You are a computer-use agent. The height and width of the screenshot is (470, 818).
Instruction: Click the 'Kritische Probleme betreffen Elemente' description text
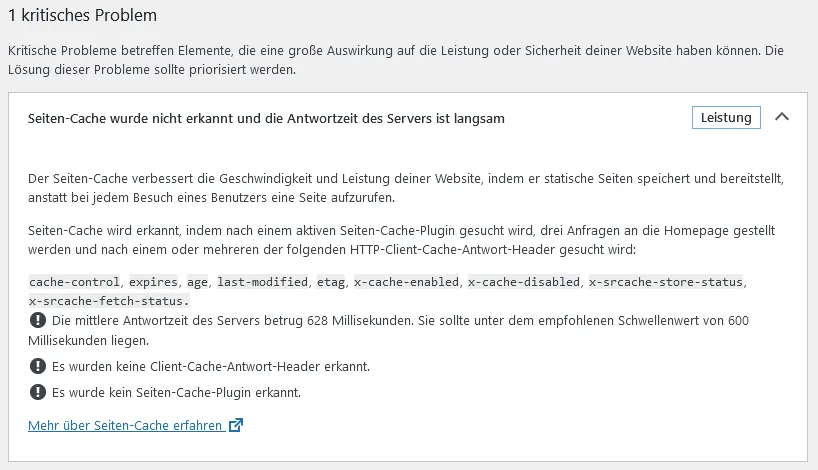(395, 60)
